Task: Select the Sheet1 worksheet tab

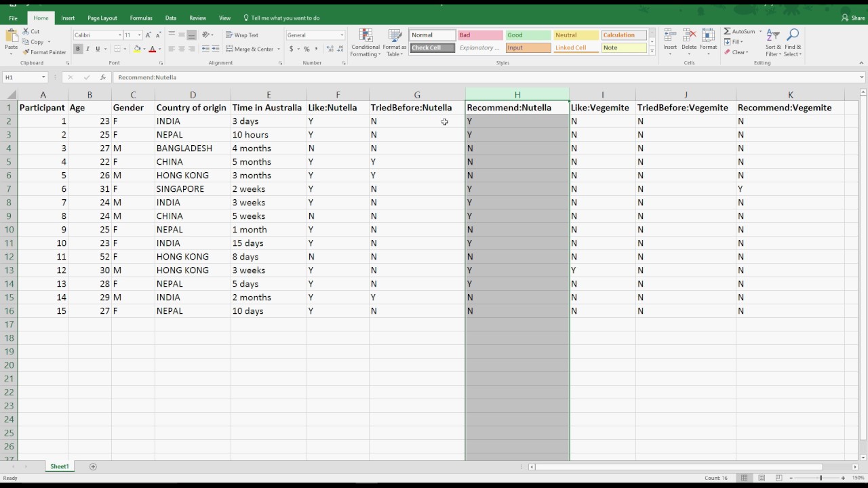Action: (x=59, y=466)
